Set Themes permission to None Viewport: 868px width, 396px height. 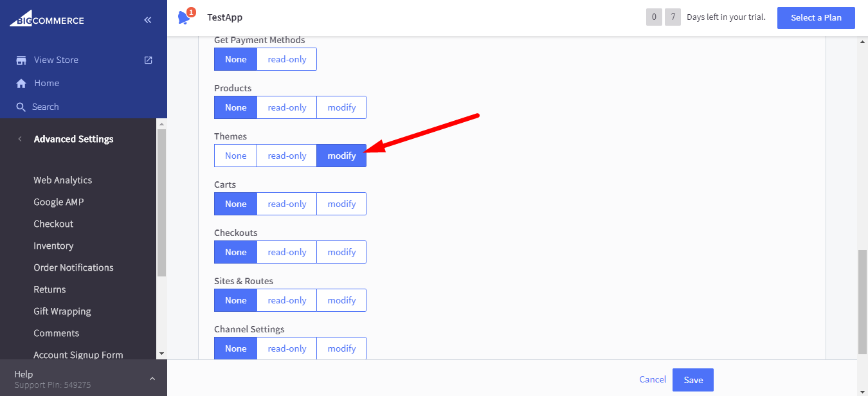click(x=235, y=156)
